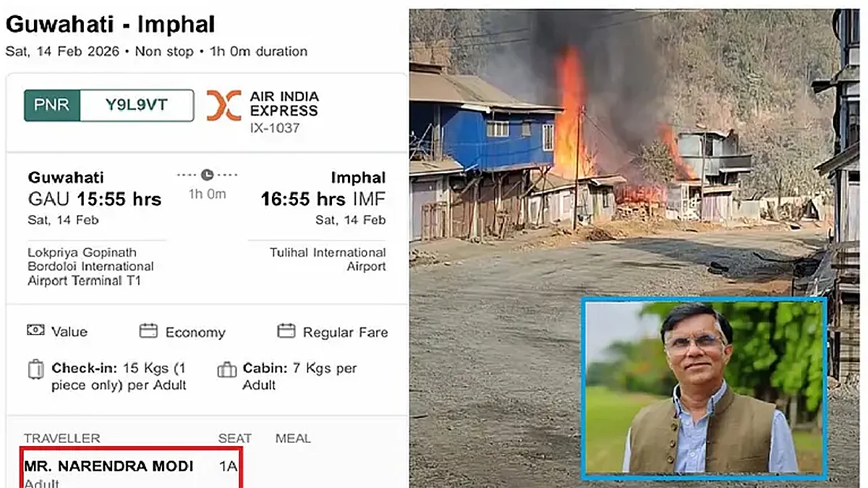This screenshot has height=488, width=868.
Task: Click seat number 1A
Action: coord(228,466)
